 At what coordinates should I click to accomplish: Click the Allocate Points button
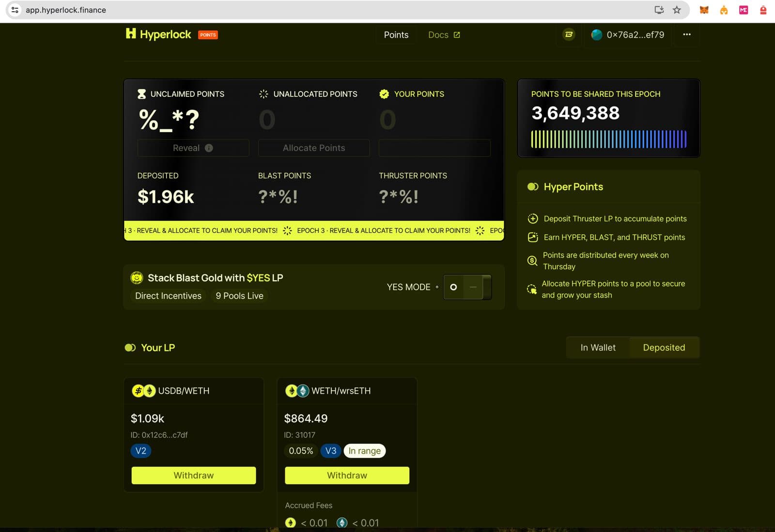[x=314, y=148]
